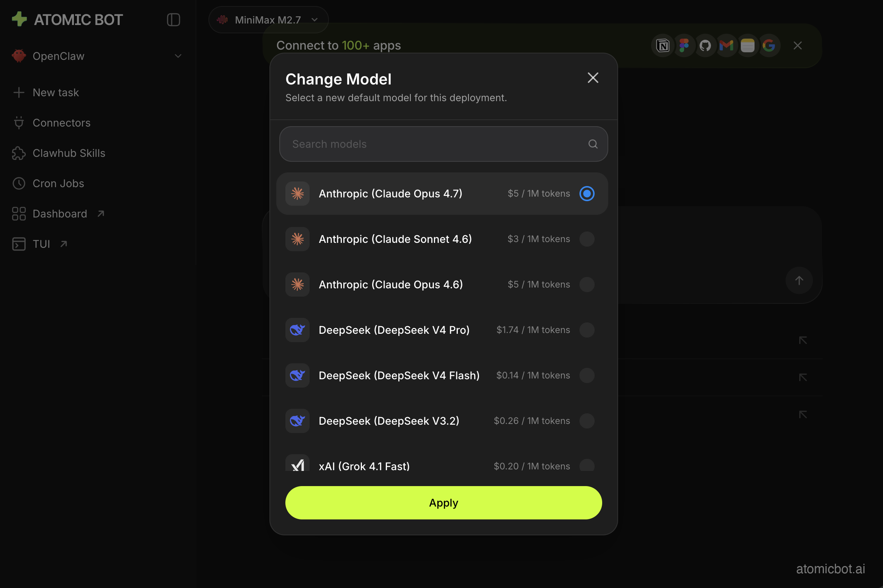Click the ATOMIC BOT title text
The width and height of the screenshot is (883, 588).
pos(78,20)
